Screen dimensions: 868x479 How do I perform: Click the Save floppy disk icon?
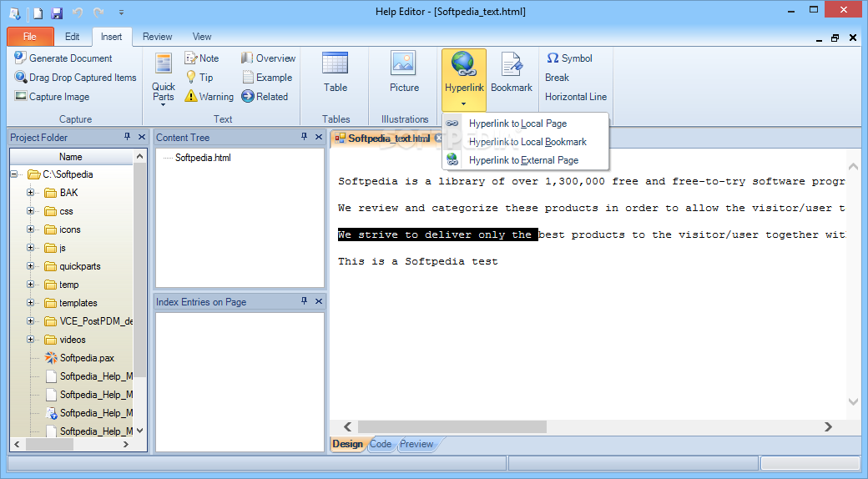pyautogui.click(x=57, y=13)
